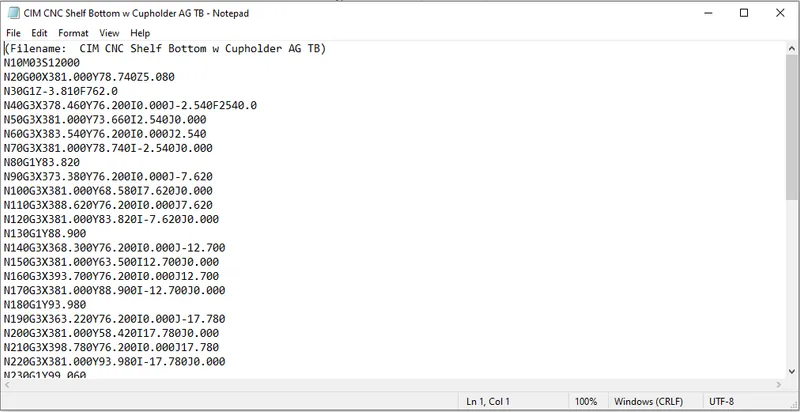
Task: Click line N30G1Z-3.810F762.0
Action: coord(61,92)
